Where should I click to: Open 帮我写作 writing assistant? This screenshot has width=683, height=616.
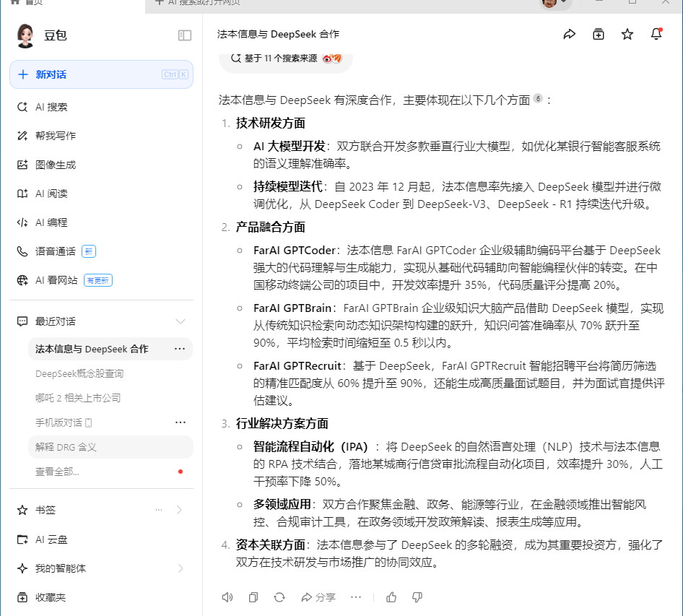[56, 136]
